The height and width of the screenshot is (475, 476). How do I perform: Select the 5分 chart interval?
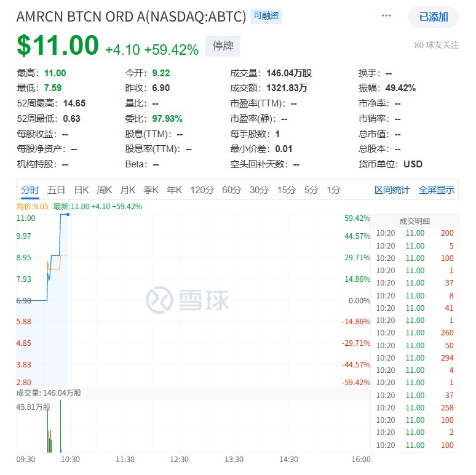coord(311,190)
